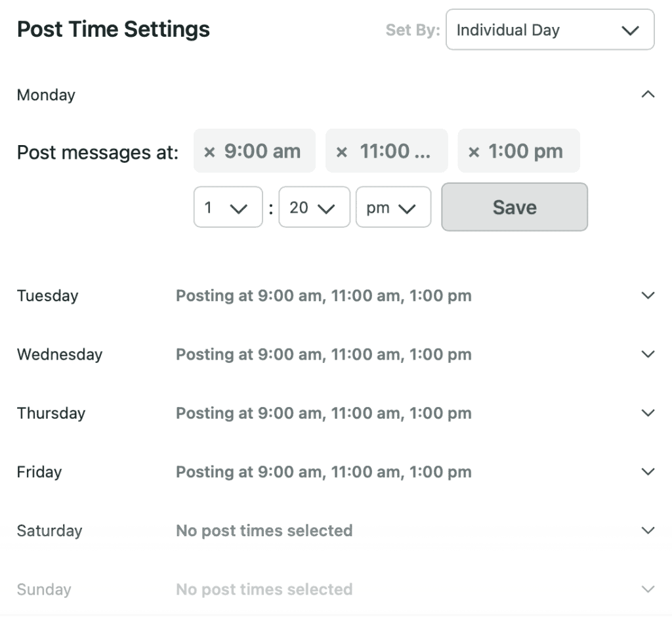Open the minute dropdown showing 20
The height and width of the screenshot is (617, 672).
point(314,207)
